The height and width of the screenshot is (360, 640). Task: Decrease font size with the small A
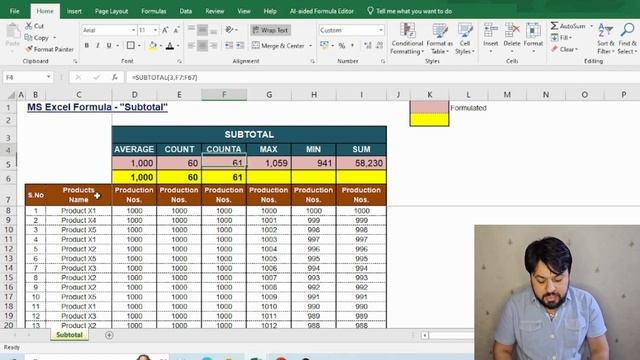[176, 30]
